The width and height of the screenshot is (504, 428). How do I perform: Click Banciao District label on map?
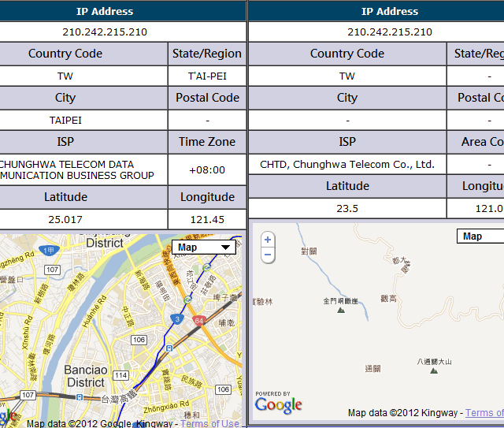(x=85, y=376)
